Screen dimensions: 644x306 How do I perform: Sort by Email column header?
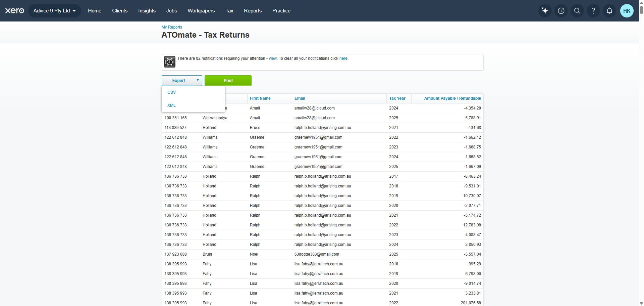[300, 98]
